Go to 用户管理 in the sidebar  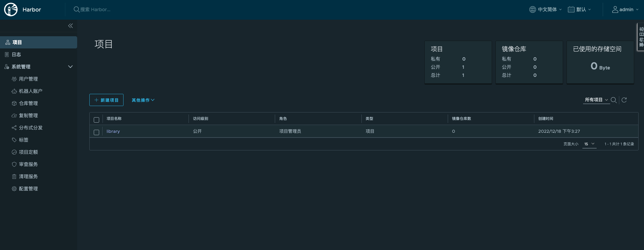click(x=28, y=79)
